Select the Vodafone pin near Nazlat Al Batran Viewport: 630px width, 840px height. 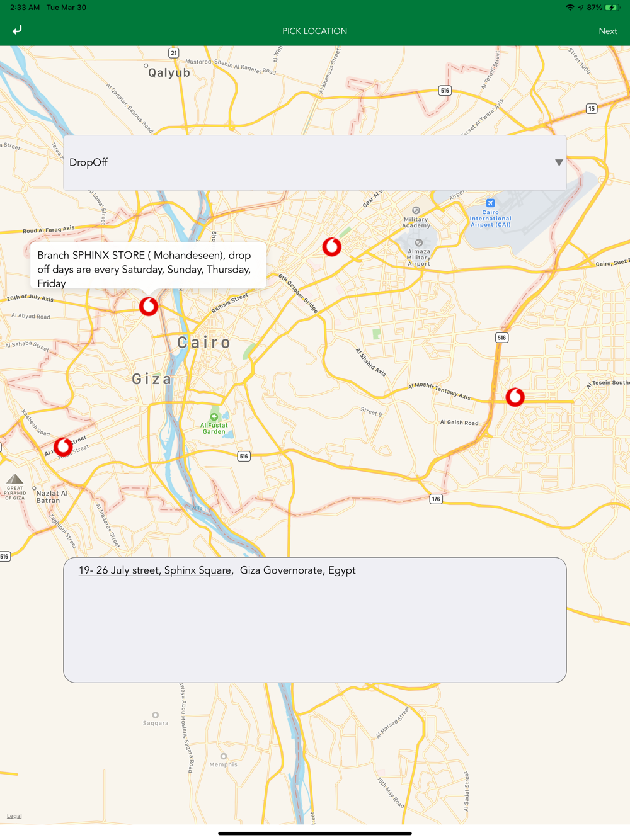click(x=63, y=446)
